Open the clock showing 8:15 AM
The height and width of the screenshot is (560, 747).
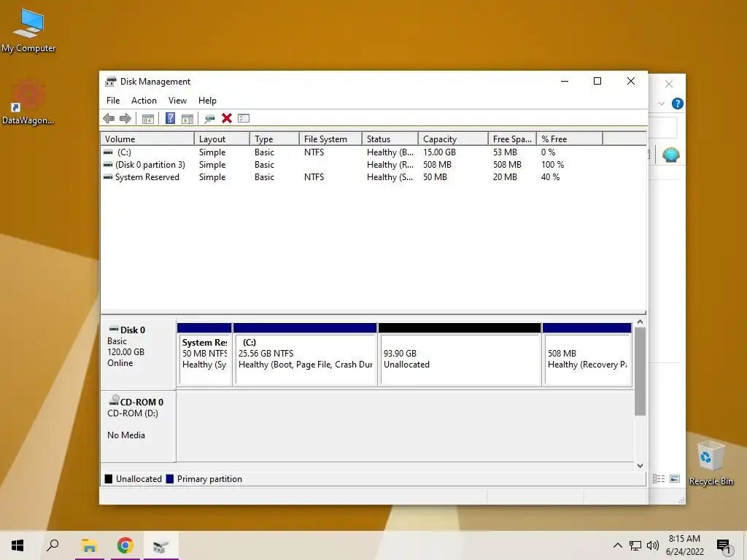pos(684,545)
